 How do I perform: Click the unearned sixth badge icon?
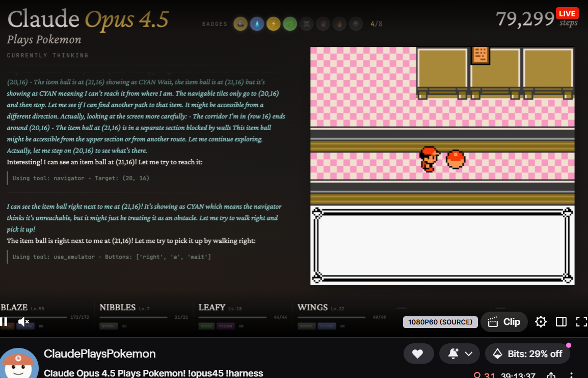[323, 24]
